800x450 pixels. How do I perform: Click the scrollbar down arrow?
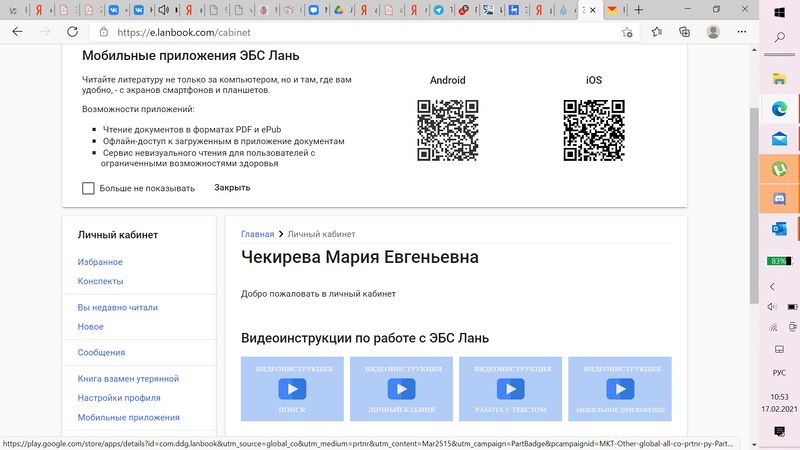coord(754,445)
